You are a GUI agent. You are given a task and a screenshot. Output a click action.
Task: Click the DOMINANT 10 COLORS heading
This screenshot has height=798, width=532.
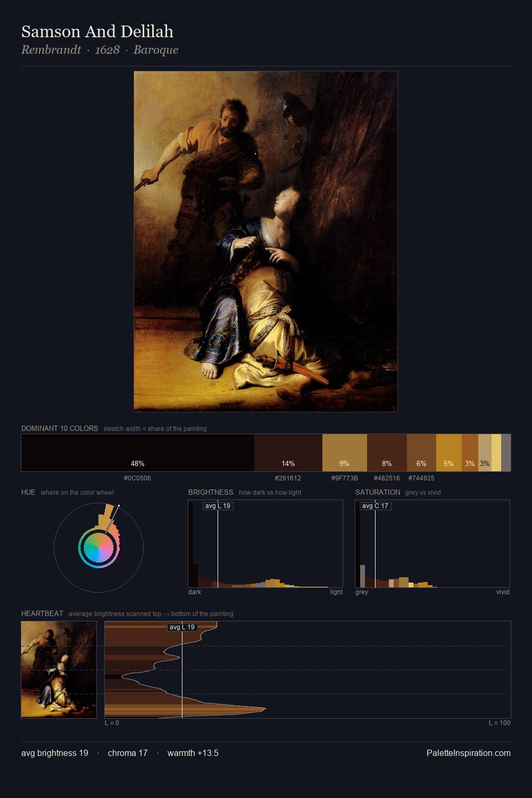(x=60, y=428)
